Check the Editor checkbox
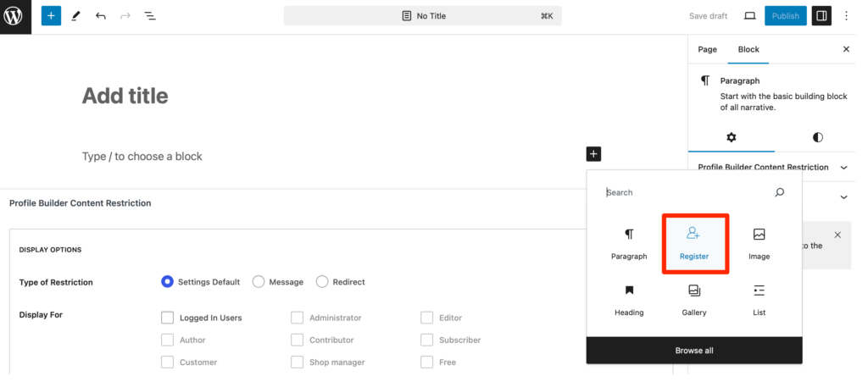 tap(427, 318)
